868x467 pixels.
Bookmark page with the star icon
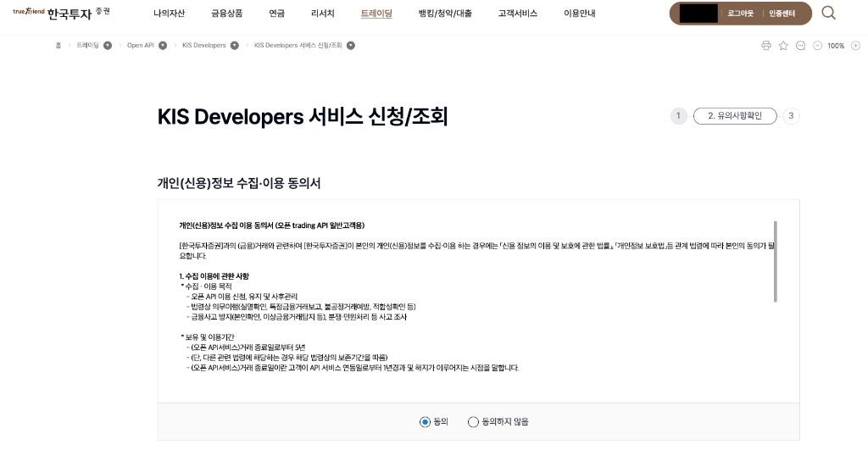click(x=783, y=46)
